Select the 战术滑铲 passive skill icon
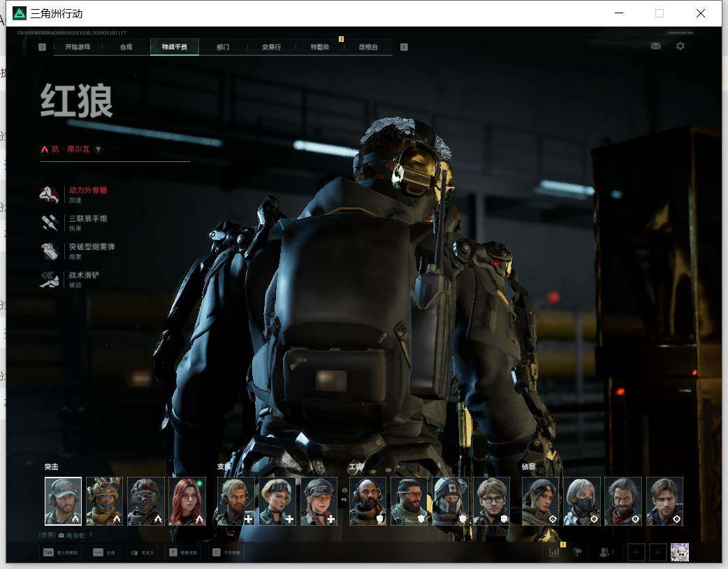Viewport: 728px width, 569px height. tap(49, 279)
